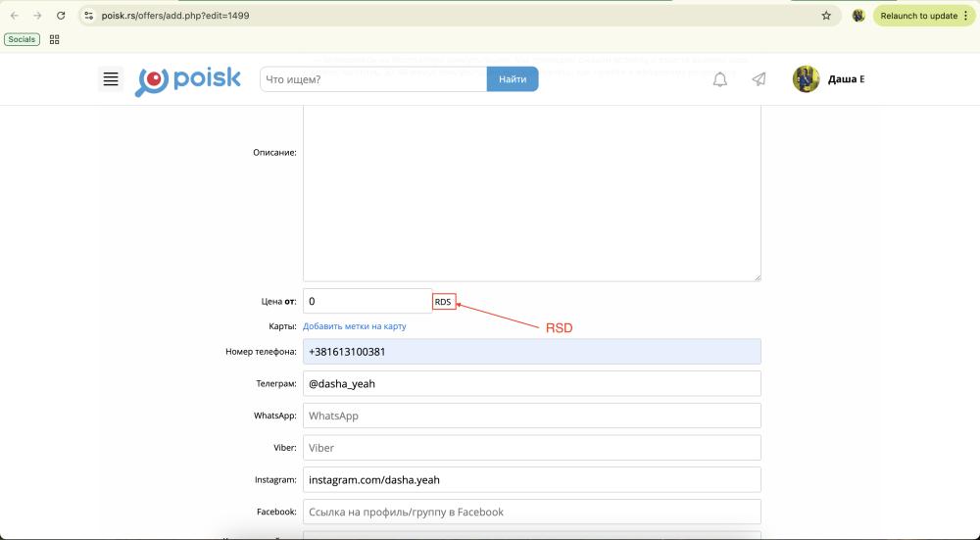Focus the Что ищем search field
The height and width of the screenshot is (540, 980).
click(x=372, y=79)
